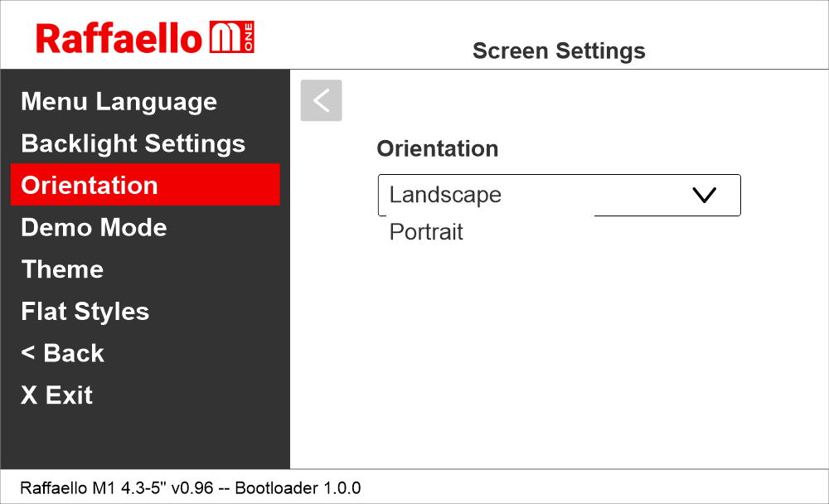This screenshot has height=504, width=829.
Task: Choose Portrait from the orientation list
Action: (x=426, y=232)
